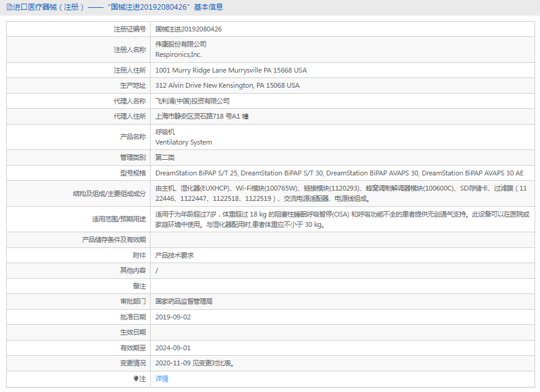
Task: Click the DreamStation BiPAP model specification text
Action: click(339, 173)
